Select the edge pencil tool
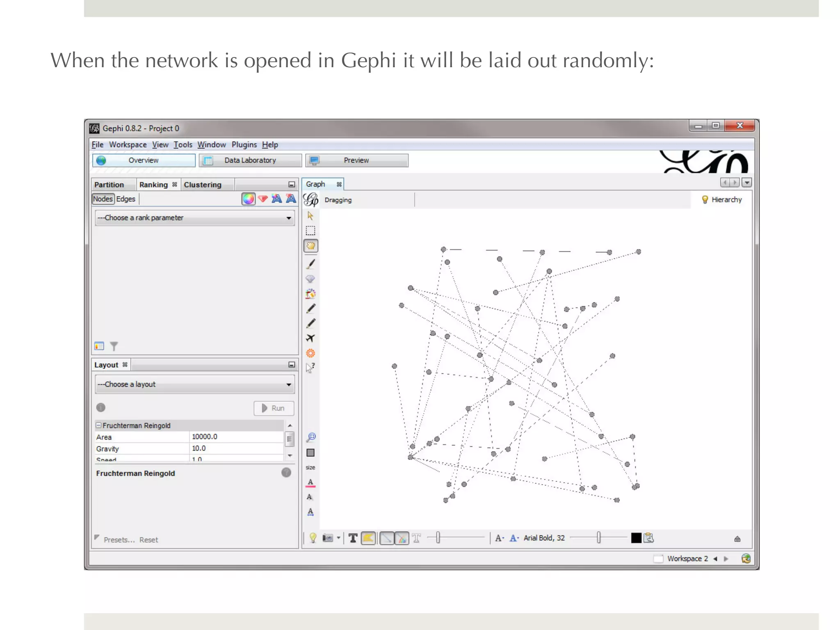 tap(311, 324)
